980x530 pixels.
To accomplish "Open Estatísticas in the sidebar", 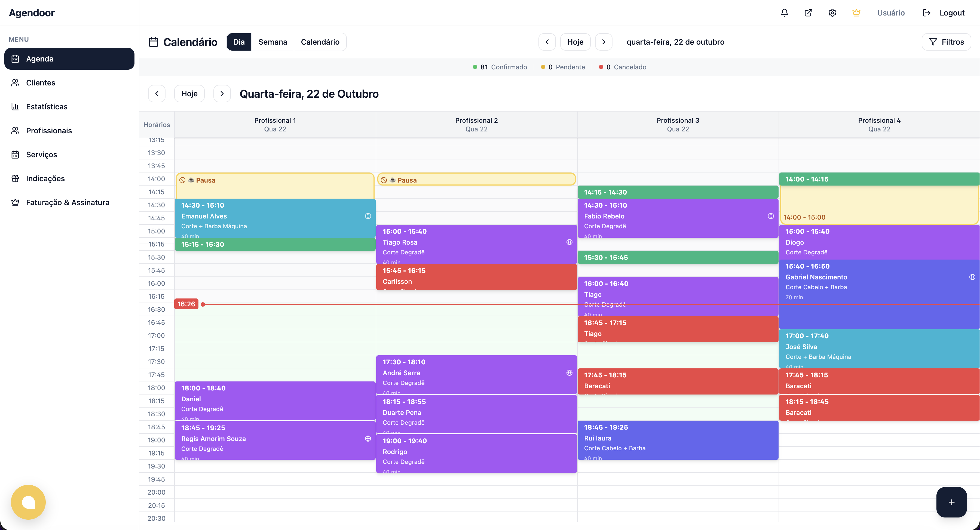I will click(69, 106).
